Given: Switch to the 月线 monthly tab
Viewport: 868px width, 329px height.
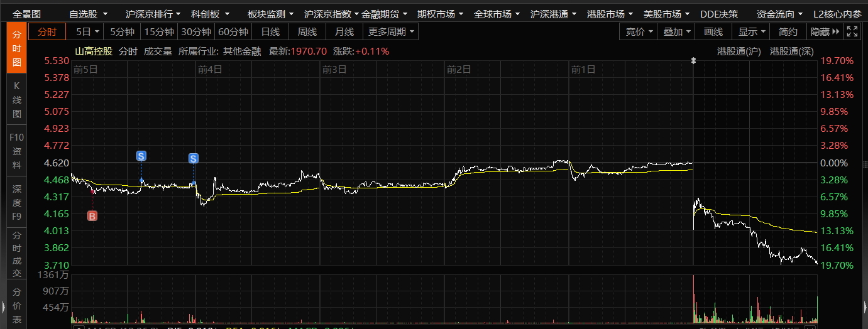Looking at the screenshot, I should point(344,31).
